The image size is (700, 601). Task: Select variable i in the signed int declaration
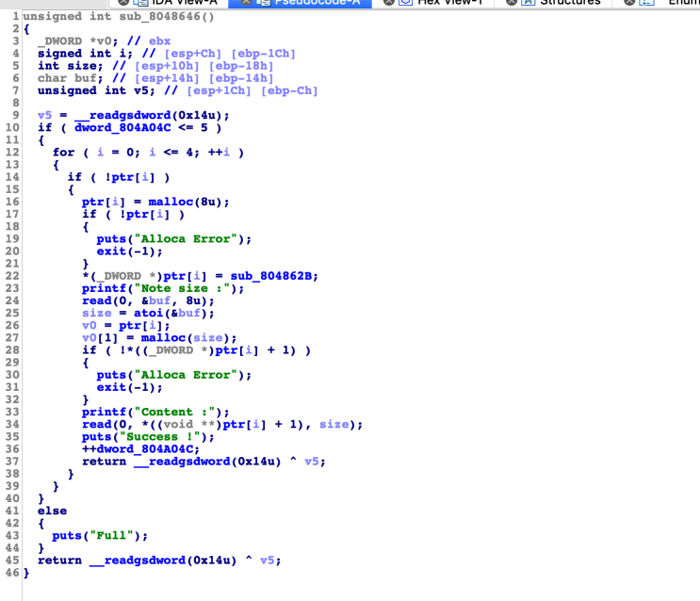pos(122,54)
